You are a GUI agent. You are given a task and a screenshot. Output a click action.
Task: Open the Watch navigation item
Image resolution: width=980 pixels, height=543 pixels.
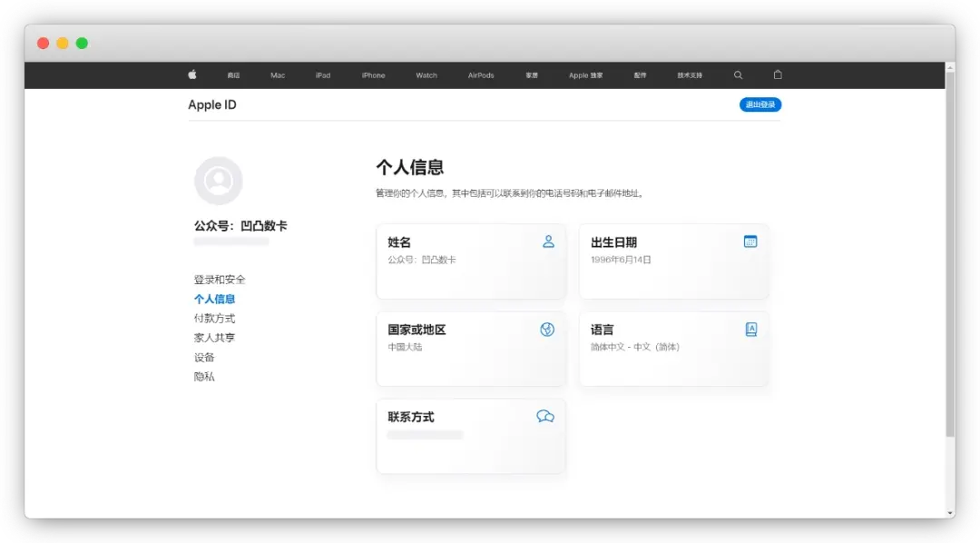point(426,75)
